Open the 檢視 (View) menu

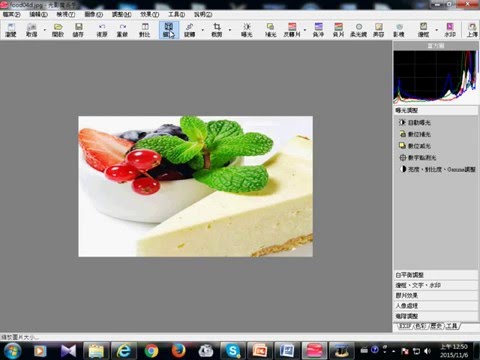[66, 15]
